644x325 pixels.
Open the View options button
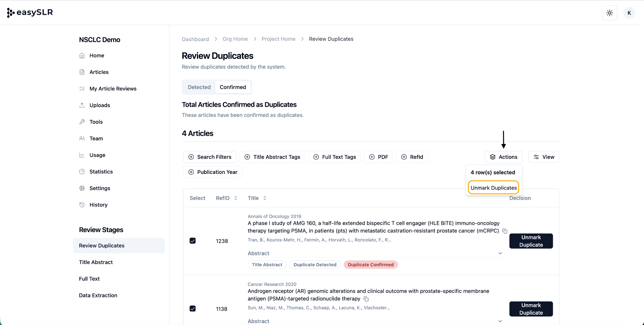(544, 157)
